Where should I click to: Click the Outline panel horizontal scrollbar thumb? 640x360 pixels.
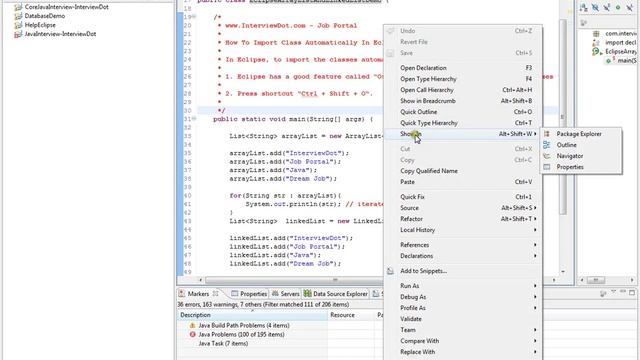tap(596, 280)
